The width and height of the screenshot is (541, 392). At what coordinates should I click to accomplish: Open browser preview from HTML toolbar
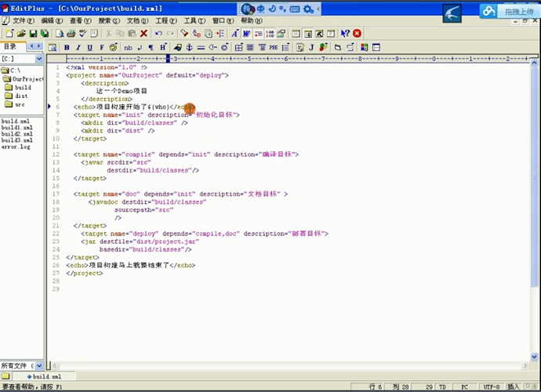click(53, 48)
